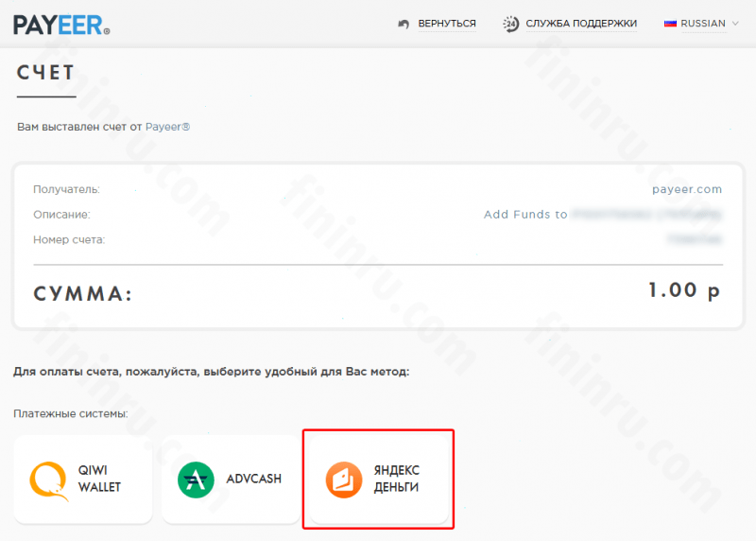Click the Russian flag icon
The height and width of the screenshot is (541, 756).
click(x=670, y=23)
